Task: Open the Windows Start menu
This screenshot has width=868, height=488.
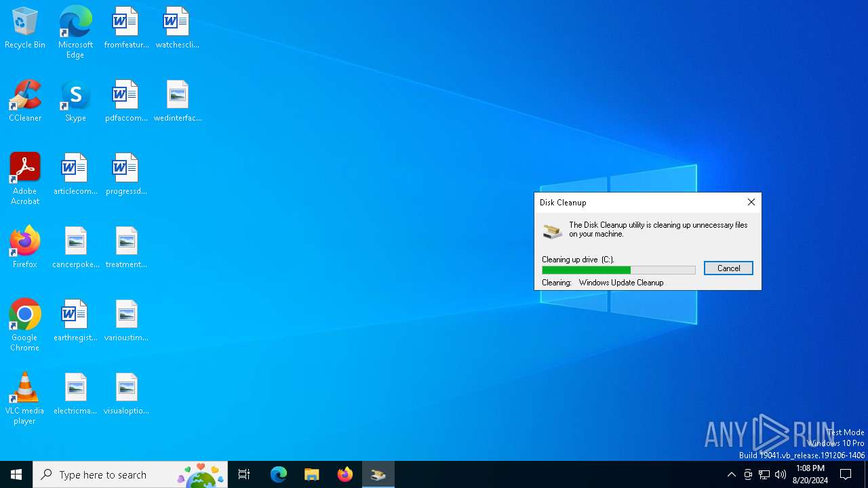Action: [16, 474]
